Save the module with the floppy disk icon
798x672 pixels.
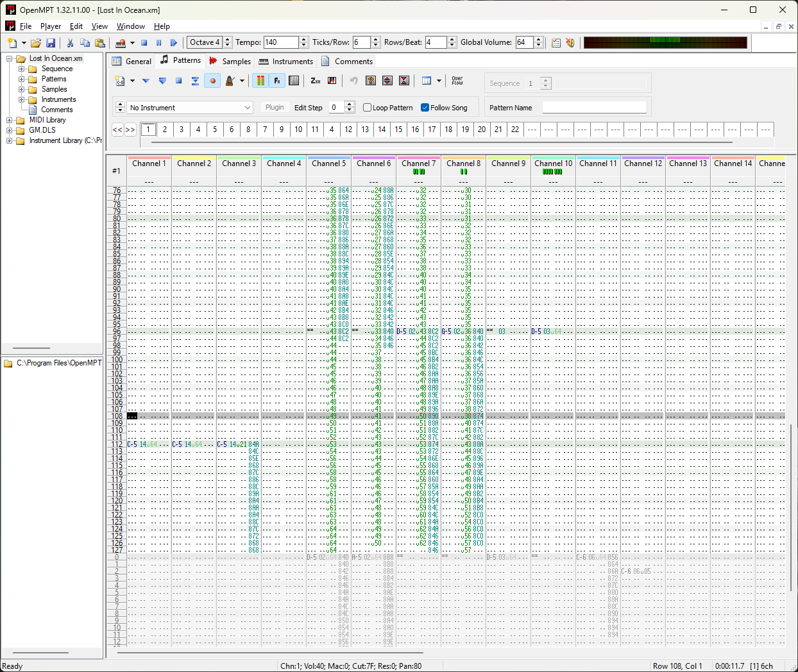(51, 43)
